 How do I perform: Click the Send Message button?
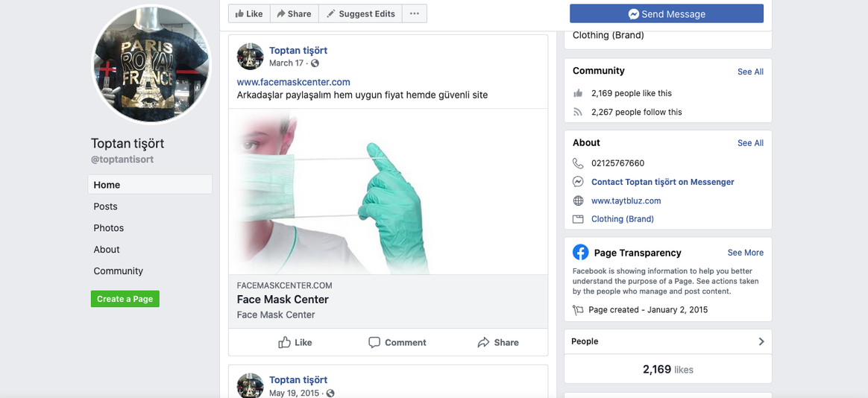coord(667,14)
